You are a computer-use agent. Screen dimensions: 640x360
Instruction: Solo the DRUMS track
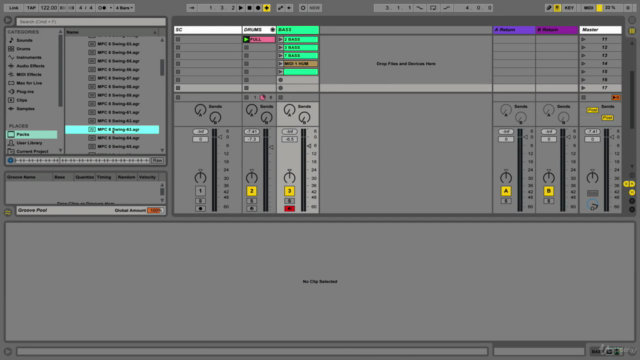pyautogui.click(x=251, y=201)
